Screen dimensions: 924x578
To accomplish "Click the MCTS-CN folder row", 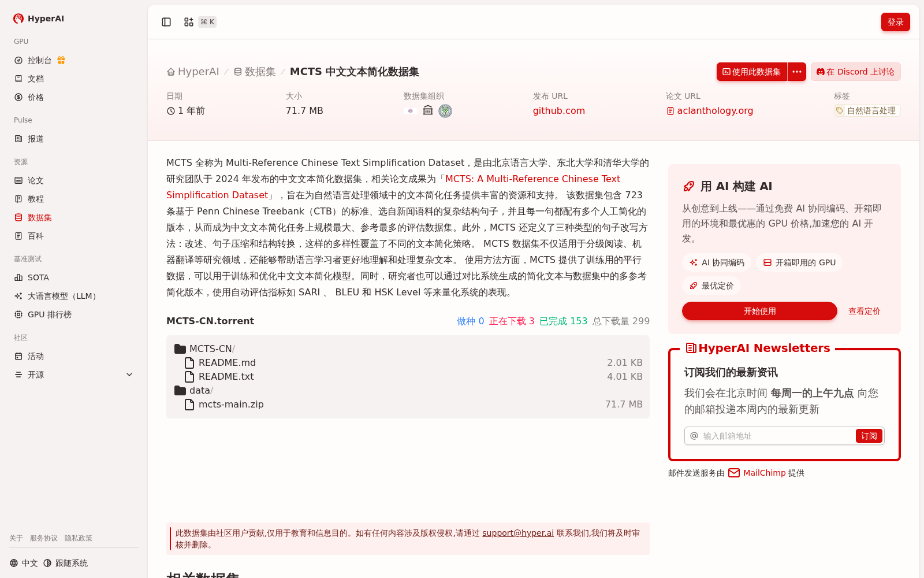I will coord(408,349).
